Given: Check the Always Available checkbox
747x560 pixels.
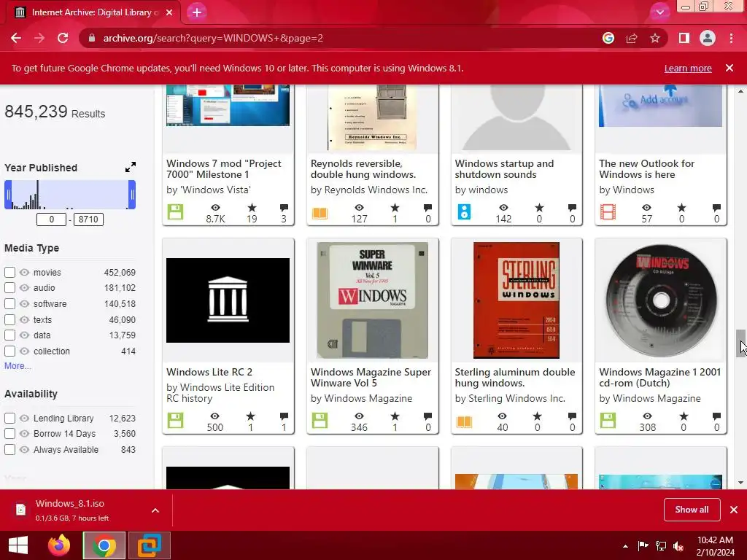Looking at the screenshot, I should pos(9,449).
